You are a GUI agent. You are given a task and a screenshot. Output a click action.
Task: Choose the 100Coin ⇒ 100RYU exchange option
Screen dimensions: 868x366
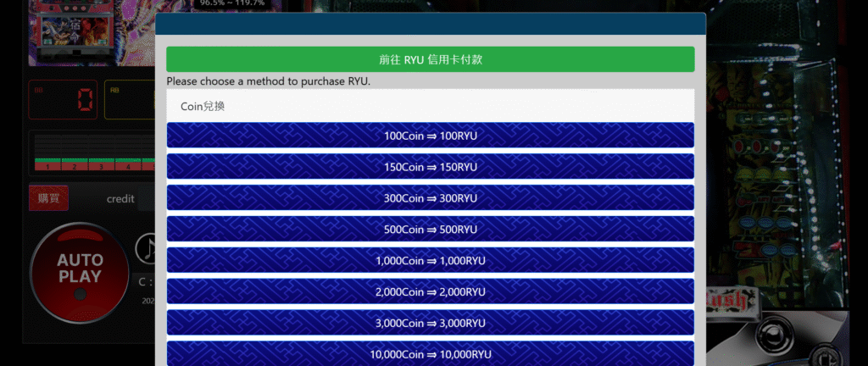[430, 136]
